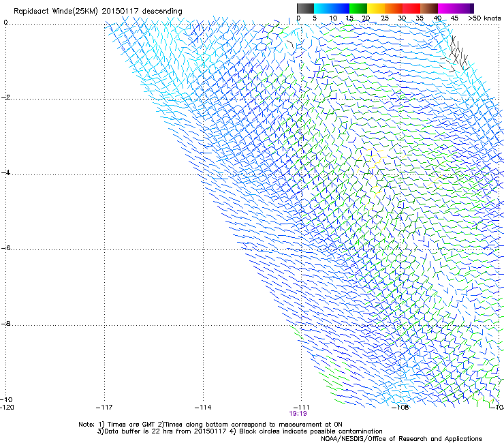Click longitude axis label '-117'

(x=104, y=408)
